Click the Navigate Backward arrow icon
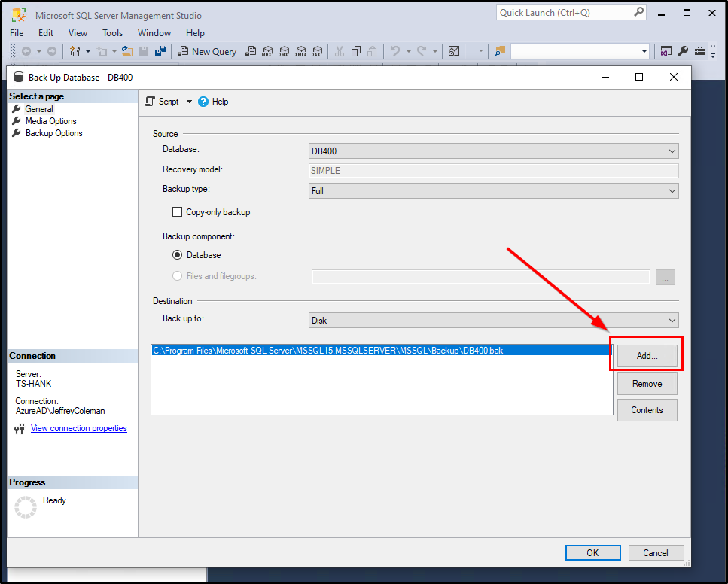Screen dimensions: 728x584 26,51
